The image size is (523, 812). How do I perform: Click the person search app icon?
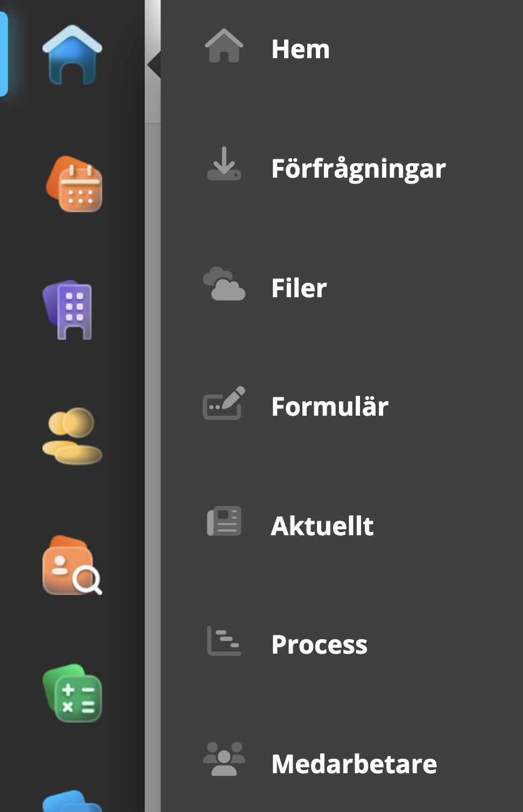[72, 565]
